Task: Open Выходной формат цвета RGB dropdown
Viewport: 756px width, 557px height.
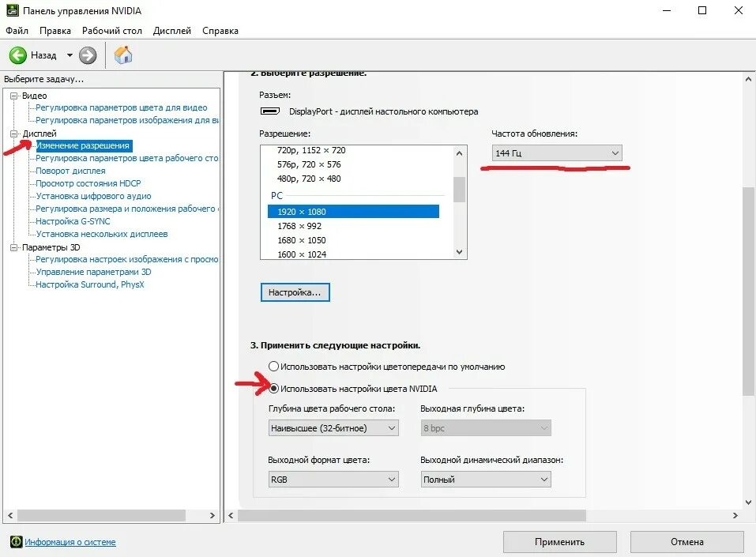Action: pos(333,480)
